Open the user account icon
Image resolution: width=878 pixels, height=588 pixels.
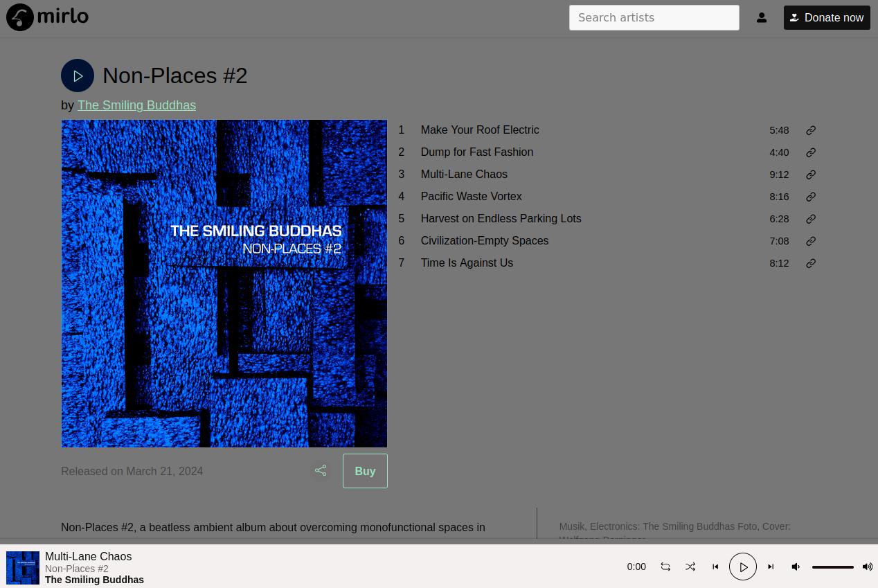click(x=762, y=18)
